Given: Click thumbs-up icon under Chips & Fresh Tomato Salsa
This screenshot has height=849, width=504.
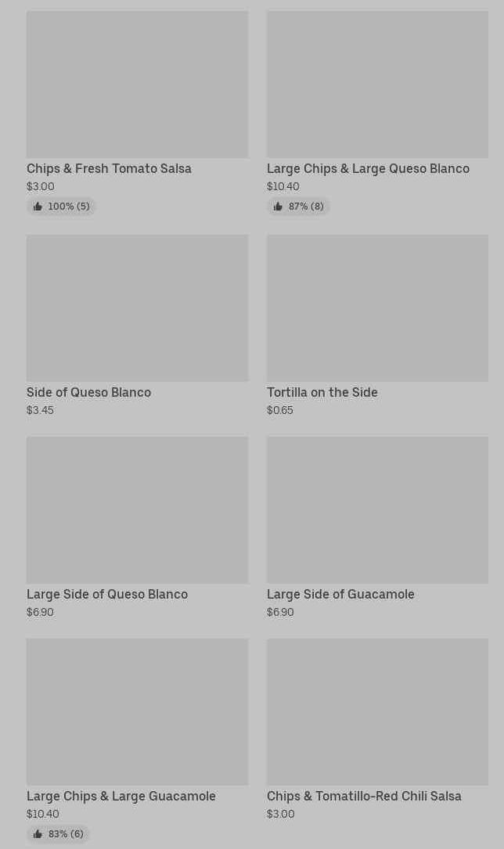Looking at the screenshot, I should tap(38, 207).
